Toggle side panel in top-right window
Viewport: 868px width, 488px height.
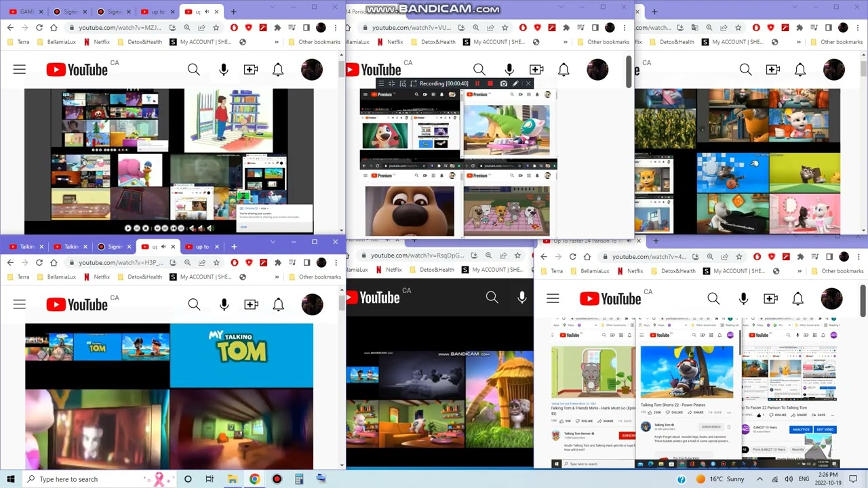click(829, 28)
